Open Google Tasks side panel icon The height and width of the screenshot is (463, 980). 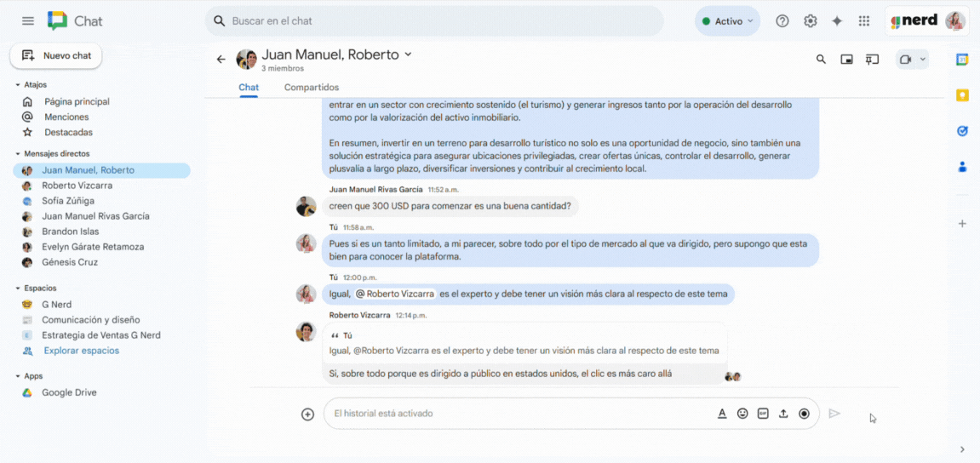coord(962,131)
